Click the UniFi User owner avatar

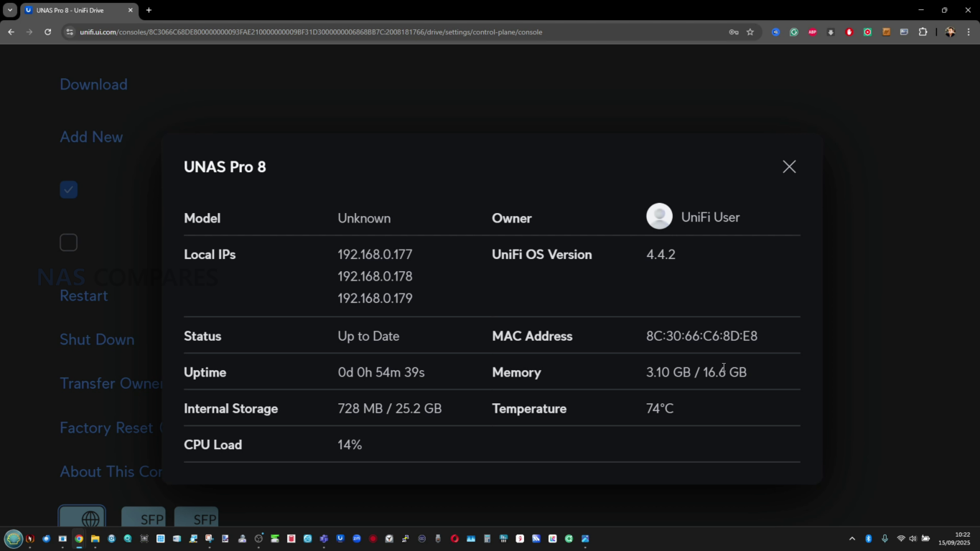659,216
